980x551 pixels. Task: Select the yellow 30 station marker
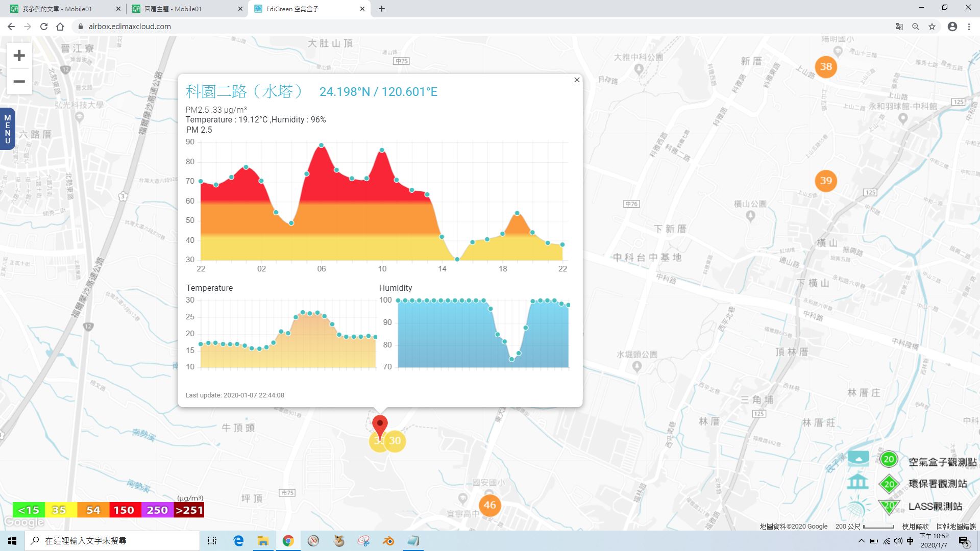click(395, 441)
